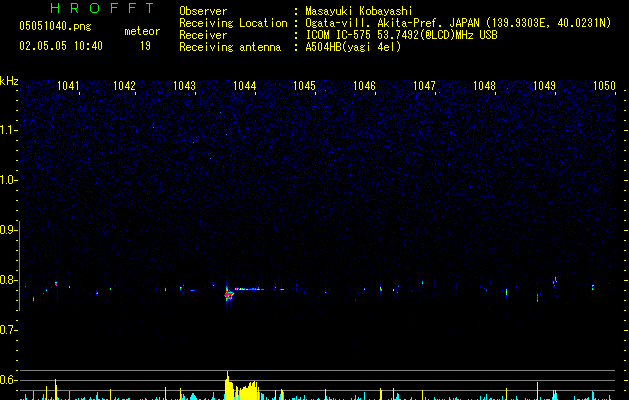629x400 pixels.
Task: Click the kHz axis unit label
Action: point(9,81)
